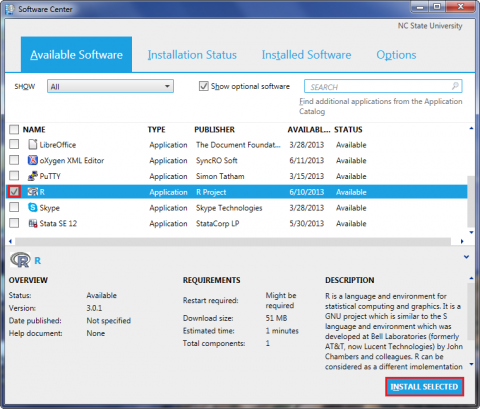This screenshot has height=409, width=480.
Task: Click the R icon in selected row
Action: 33,192
